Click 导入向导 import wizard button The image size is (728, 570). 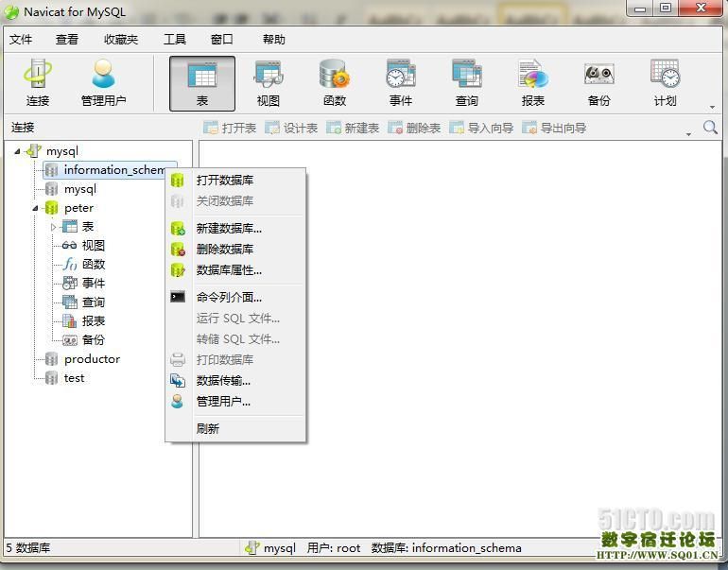pos(481,128)
